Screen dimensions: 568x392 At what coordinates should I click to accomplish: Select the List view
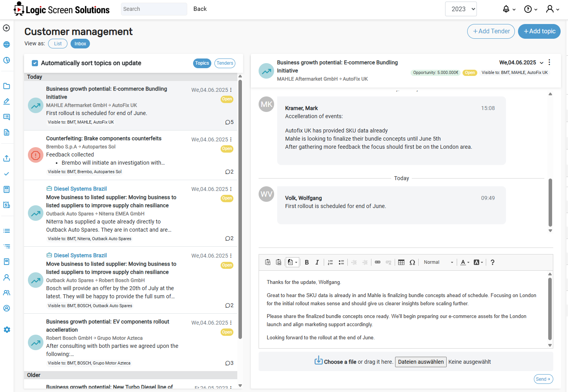(x=58, y=44)
